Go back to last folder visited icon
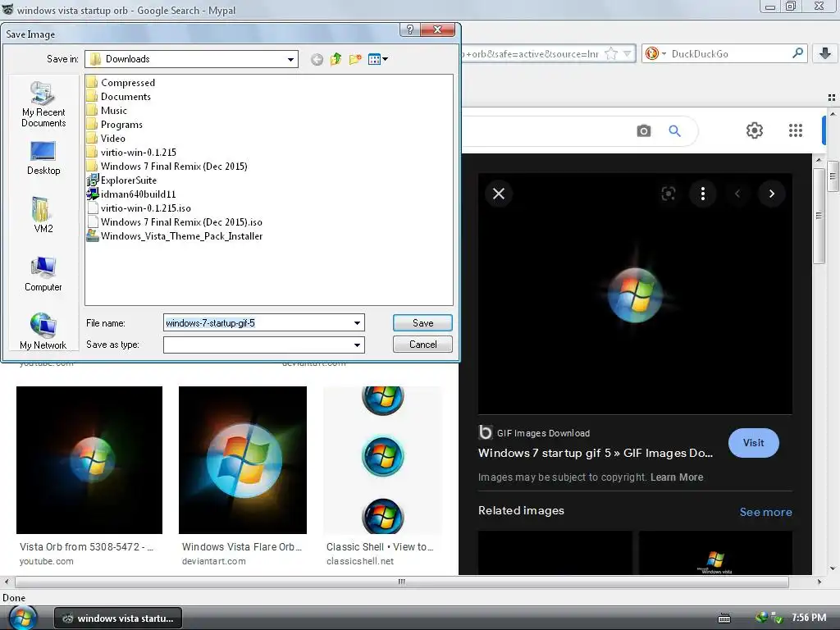The image size is (840, 630). [317, 59]
